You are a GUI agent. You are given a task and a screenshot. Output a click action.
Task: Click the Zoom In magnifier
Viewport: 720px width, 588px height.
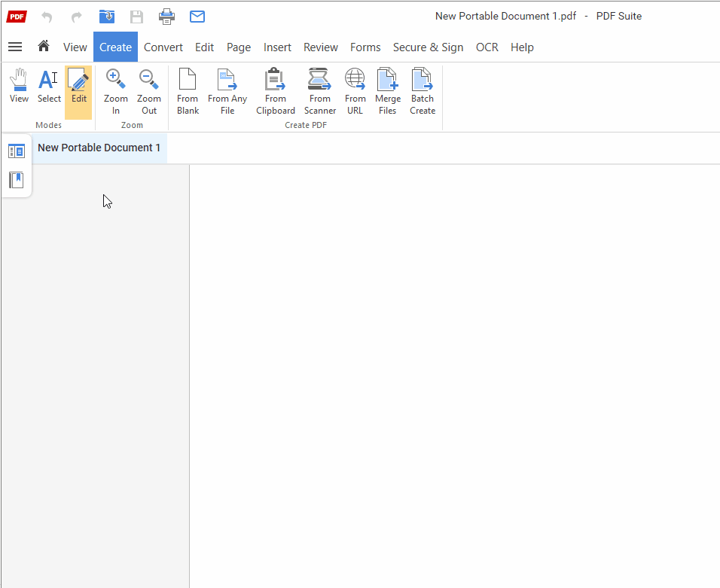[x=116, y=91]
